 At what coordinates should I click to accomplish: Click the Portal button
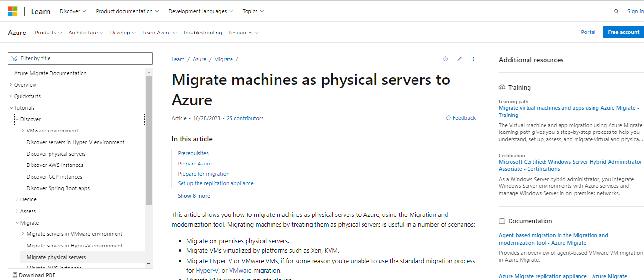click(588, 32)
